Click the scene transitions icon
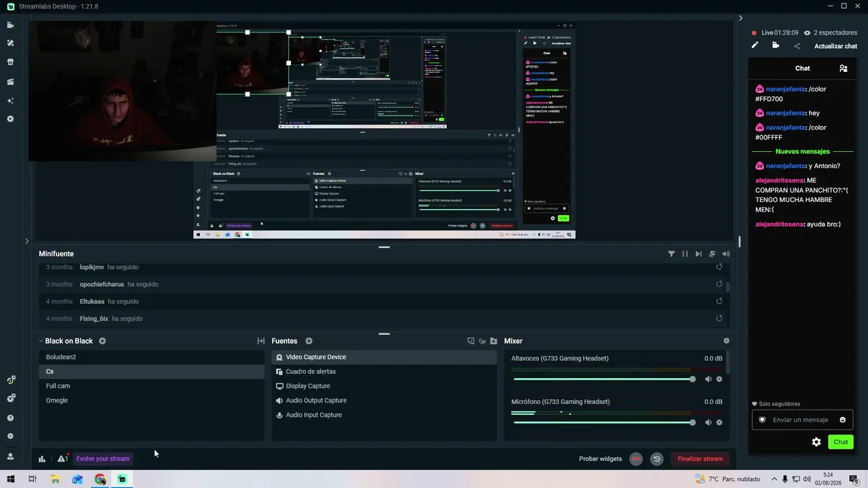Image resolution: width=868 pixels, height=488 pixels. (x=261, y=341)
